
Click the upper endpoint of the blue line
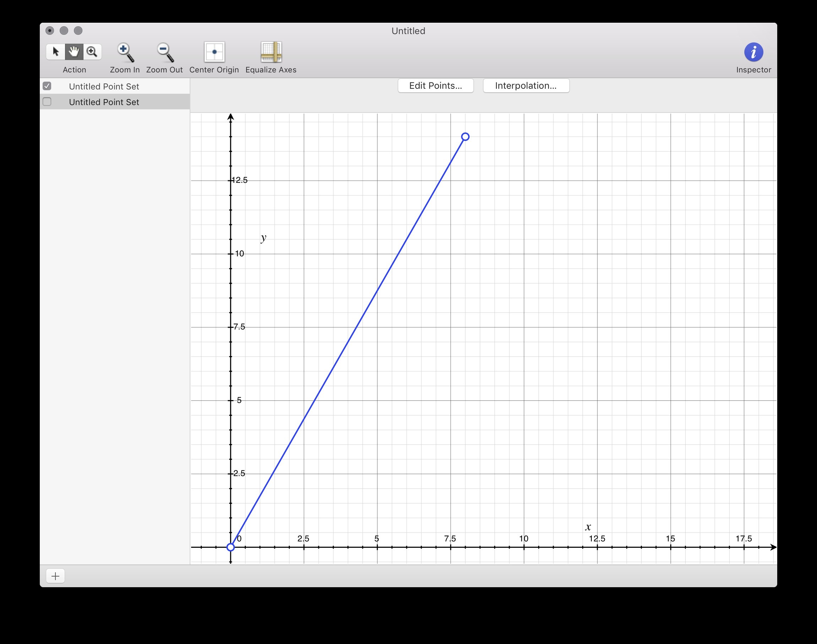click(465, 137)
